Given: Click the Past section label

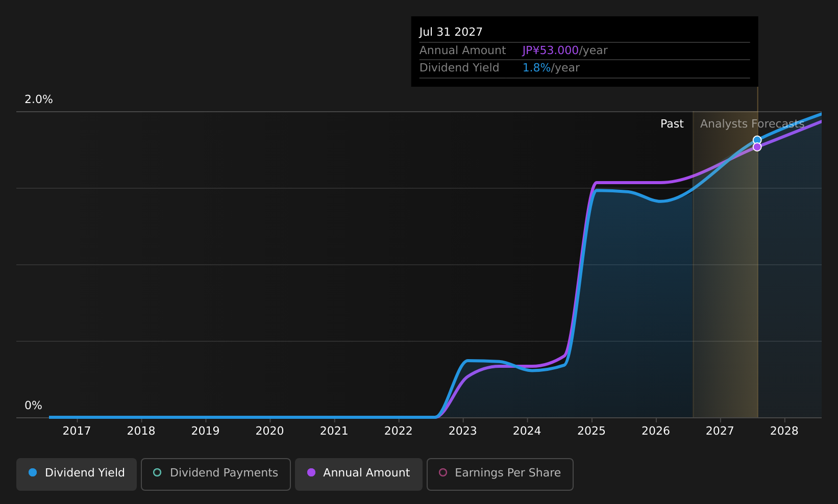Looking at the screenshot, I should tap(672, 124).
